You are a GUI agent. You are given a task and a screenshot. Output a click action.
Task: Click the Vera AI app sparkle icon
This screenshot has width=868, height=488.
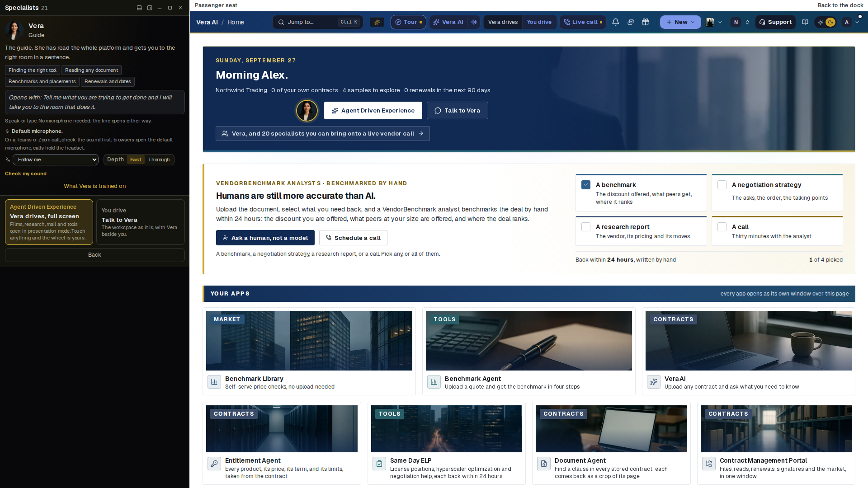(654, 382)
